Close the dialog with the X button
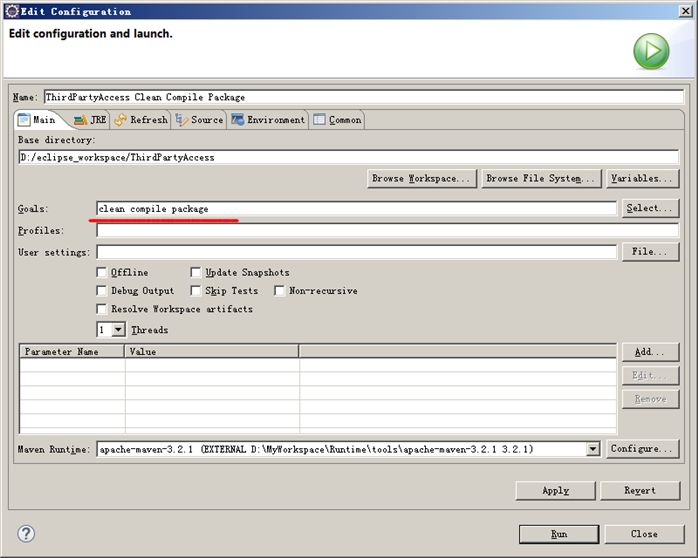Viewport: 698px width, 558px height. pos(686,11)
